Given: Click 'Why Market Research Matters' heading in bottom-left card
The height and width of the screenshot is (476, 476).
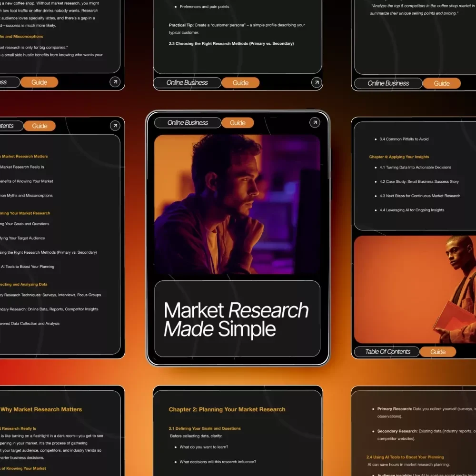Looking at the screenshot, I should click(x=41, y=409).
